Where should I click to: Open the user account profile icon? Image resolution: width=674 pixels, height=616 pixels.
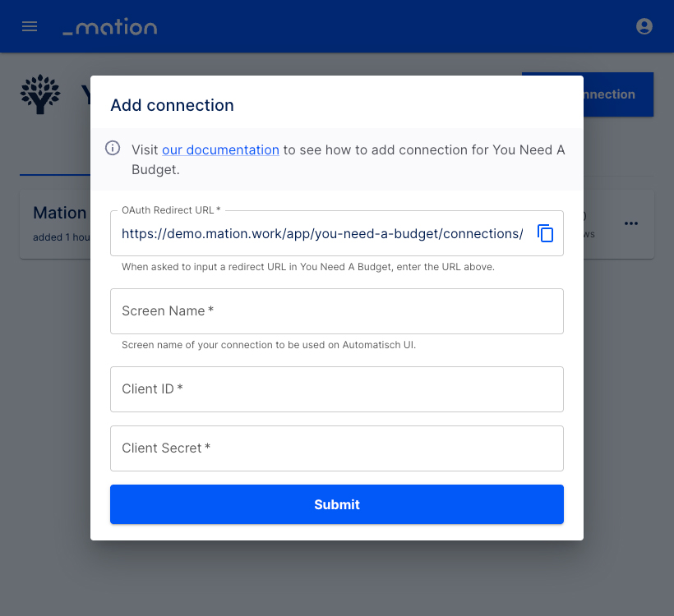pos(644,26)
